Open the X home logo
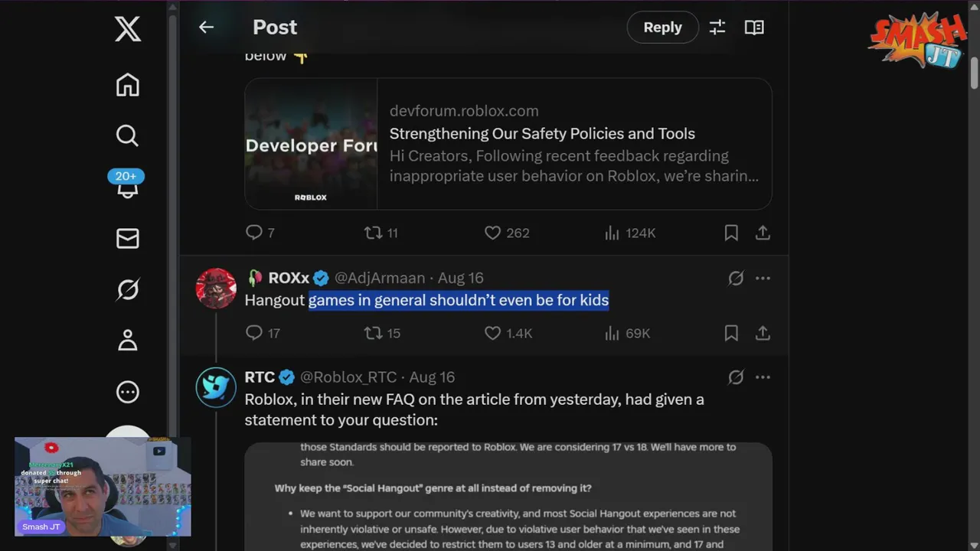Image resolution: width=980 pixels, height=551 pixels. tap(127, 30)
